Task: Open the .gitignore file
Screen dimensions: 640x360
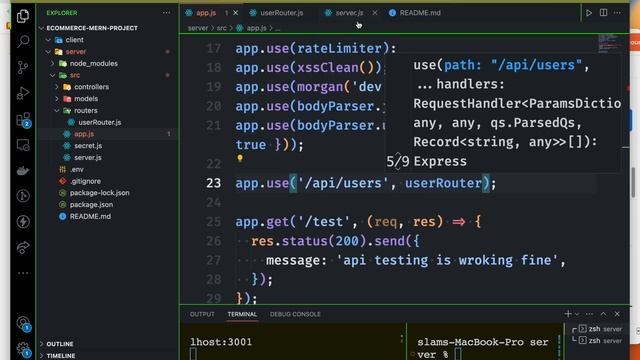Action: (108, 181)
